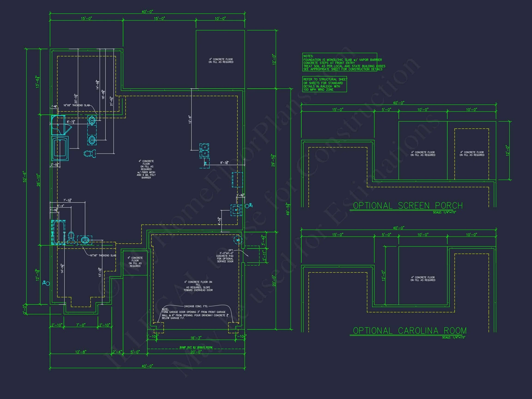Click the 24X24X8 CONC. FTG. label

tap(196, 306)
